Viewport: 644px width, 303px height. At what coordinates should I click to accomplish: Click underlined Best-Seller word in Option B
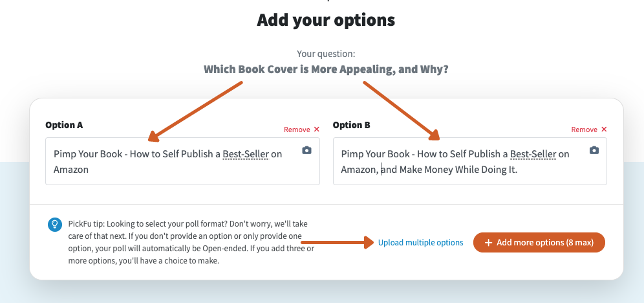[533, 154]
